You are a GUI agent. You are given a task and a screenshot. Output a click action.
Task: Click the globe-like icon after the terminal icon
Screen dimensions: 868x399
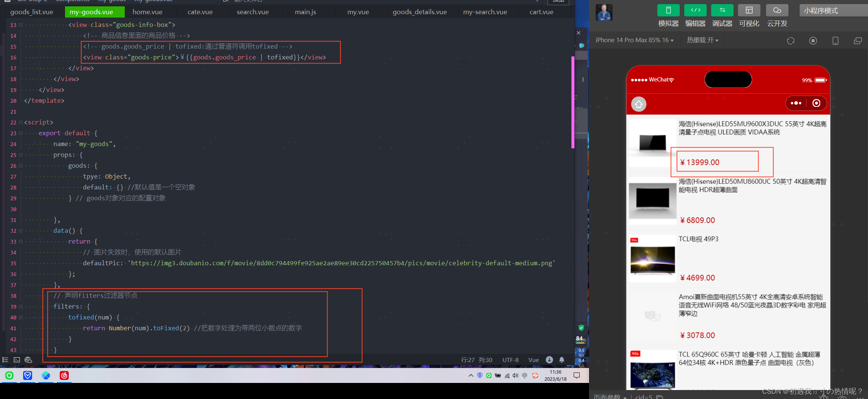coord(28,360)
